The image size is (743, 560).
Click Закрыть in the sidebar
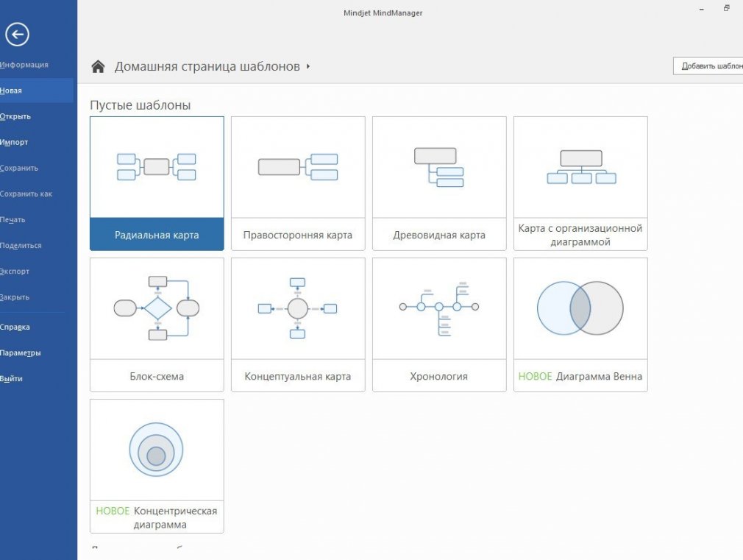pos(15,297)
